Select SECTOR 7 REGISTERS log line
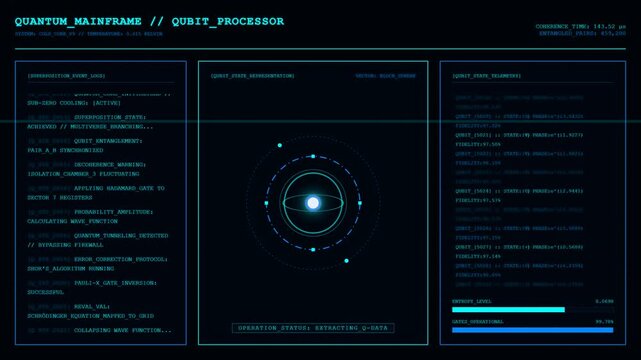This screenshot has height=360, width=641. pyautogui.click(x=60, y=198)
